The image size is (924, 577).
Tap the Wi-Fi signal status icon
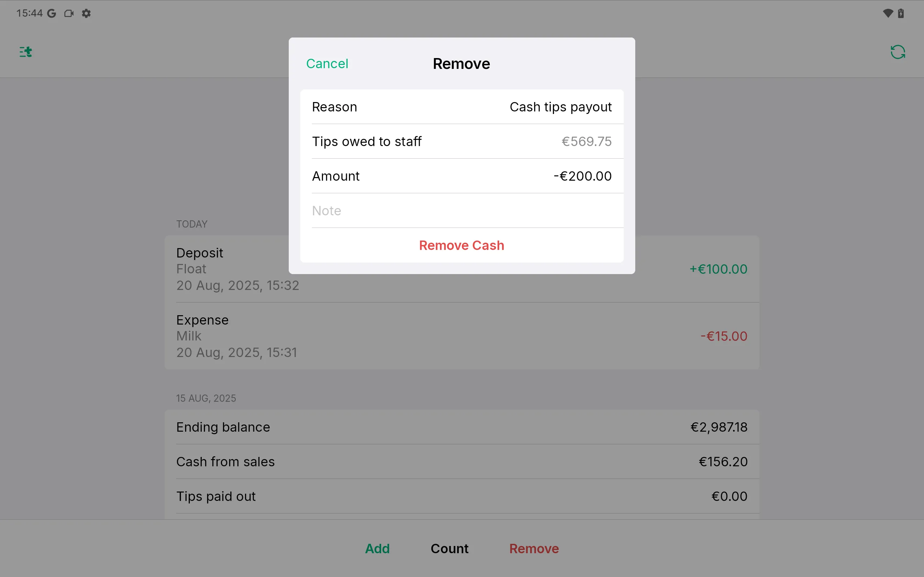click(x=888, y=13)
